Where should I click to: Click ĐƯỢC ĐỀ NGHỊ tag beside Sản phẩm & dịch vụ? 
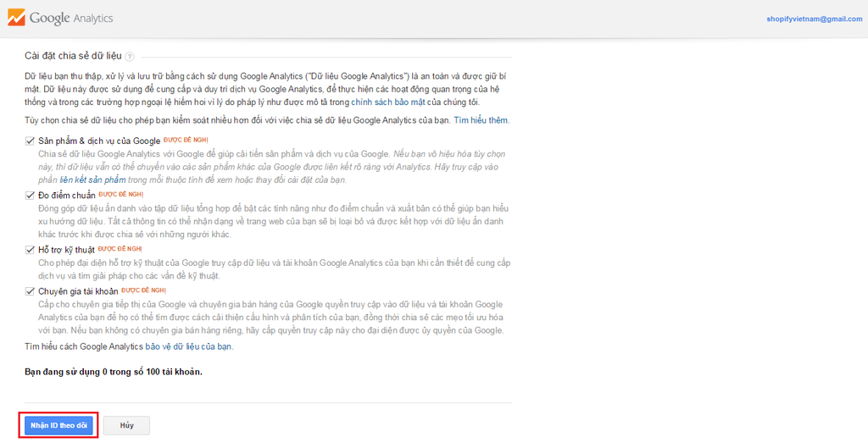[x=186, y=140]
